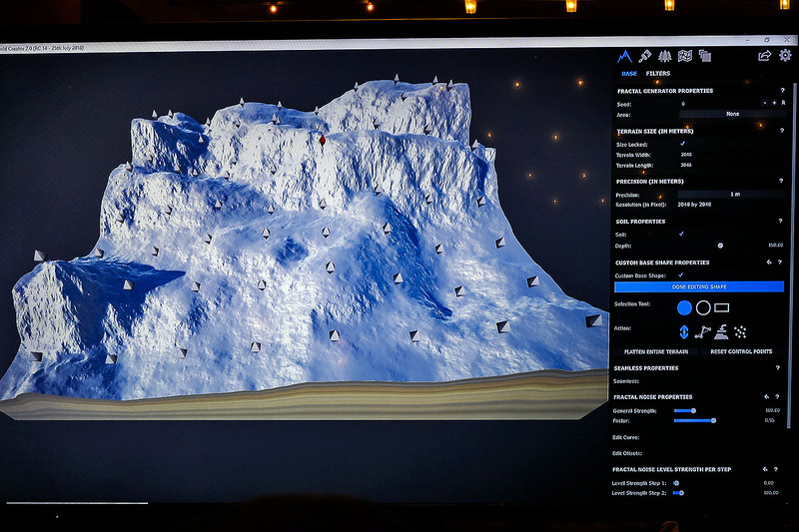Toggle the Size Locked checkbox
The width and height of the screenshot is (799, 532).
[683, 144]
